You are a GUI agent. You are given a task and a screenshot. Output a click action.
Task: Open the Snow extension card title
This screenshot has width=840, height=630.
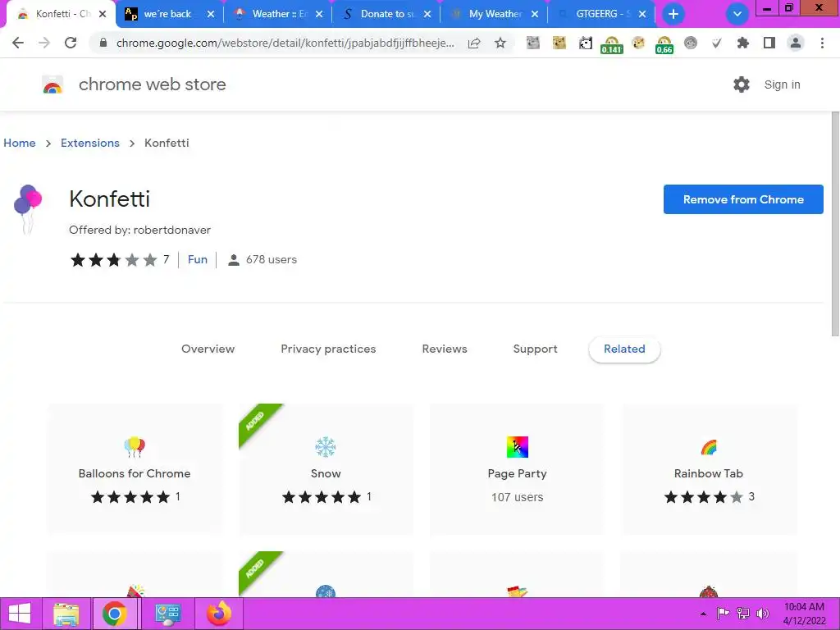point(326,473)
